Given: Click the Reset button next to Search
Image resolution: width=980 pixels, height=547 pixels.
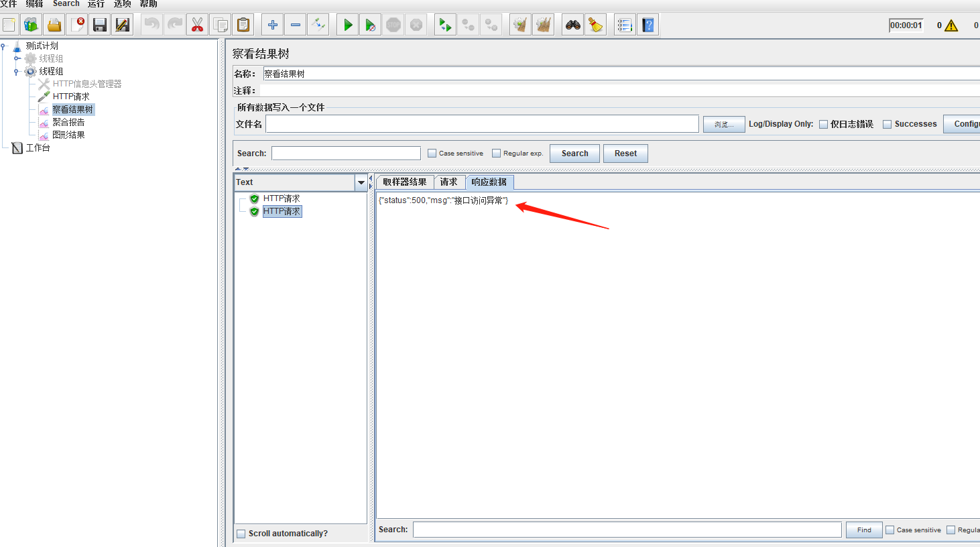Looking at the screenshot, I should (625, 153).
